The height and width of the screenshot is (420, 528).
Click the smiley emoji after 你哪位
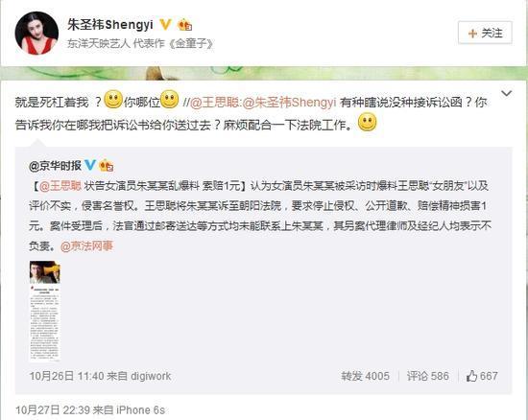click(169, 100)
